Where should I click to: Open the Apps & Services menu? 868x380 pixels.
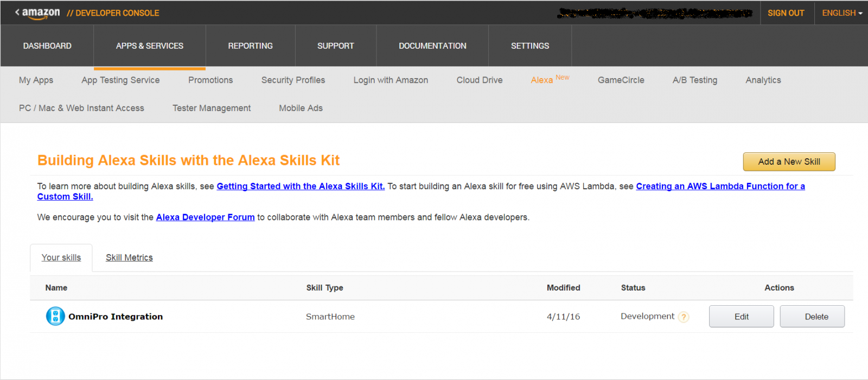150,46
